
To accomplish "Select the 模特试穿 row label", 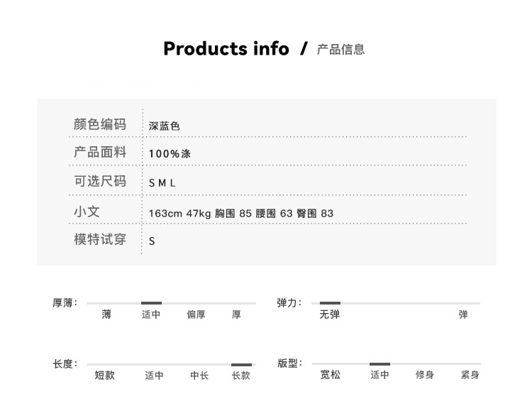I will coord(100,239).
